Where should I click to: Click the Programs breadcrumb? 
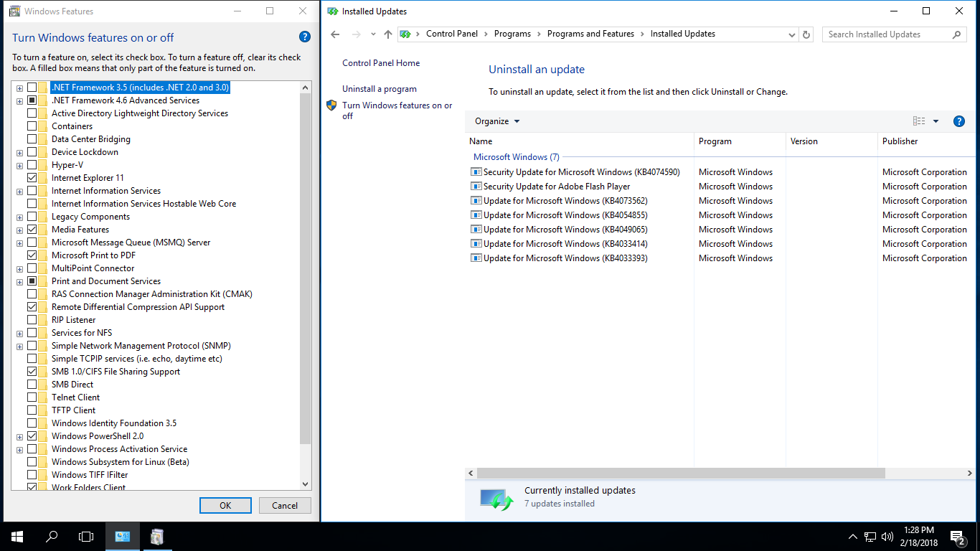pyautogui.click(x=512, y=34)
